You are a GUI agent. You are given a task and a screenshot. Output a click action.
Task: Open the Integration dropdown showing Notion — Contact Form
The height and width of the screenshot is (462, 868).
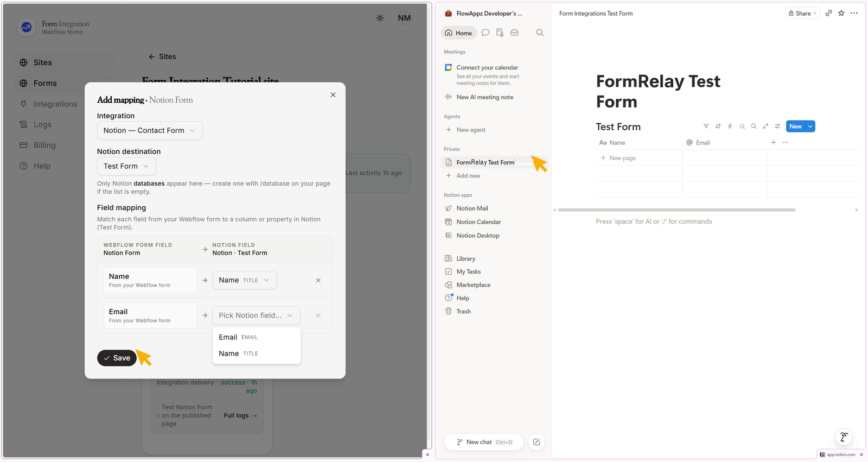pos(150,130)
